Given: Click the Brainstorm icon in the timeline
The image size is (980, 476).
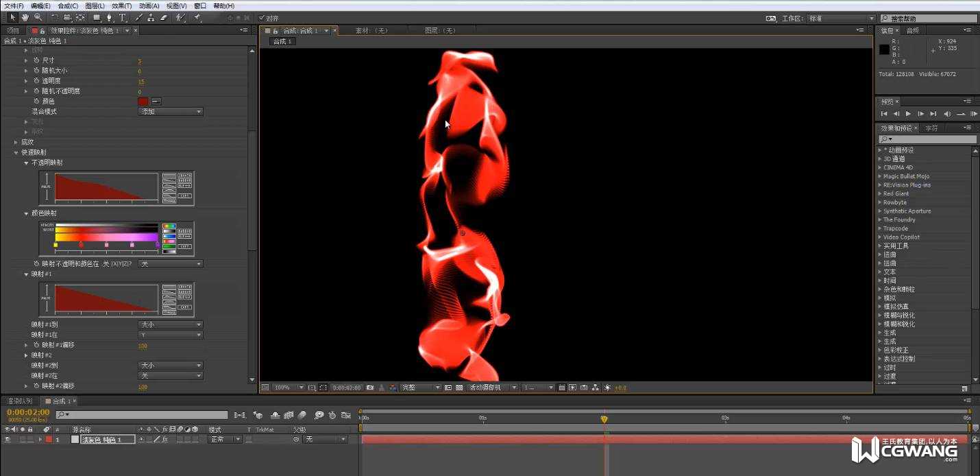Looking at the screenshot, I should (x=319, y=415).
